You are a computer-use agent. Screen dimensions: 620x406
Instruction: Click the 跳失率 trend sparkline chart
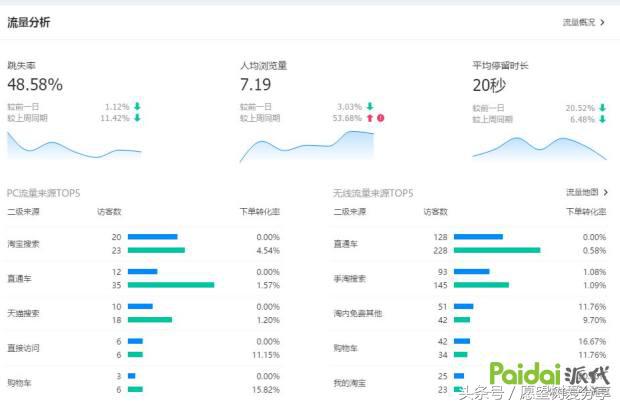pyautogui.click(x=74, y=145)
